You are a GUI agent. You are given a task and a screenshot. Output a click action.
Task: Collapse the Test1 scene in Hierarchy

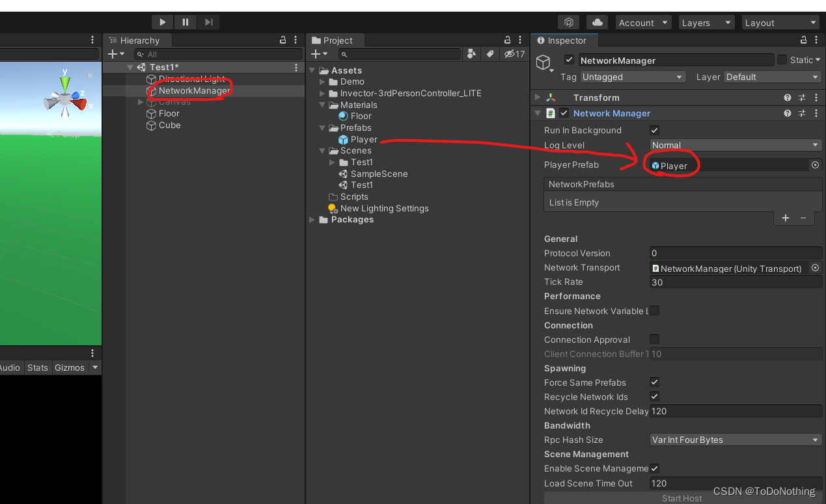pyautogui.click(x=130, y=67)
